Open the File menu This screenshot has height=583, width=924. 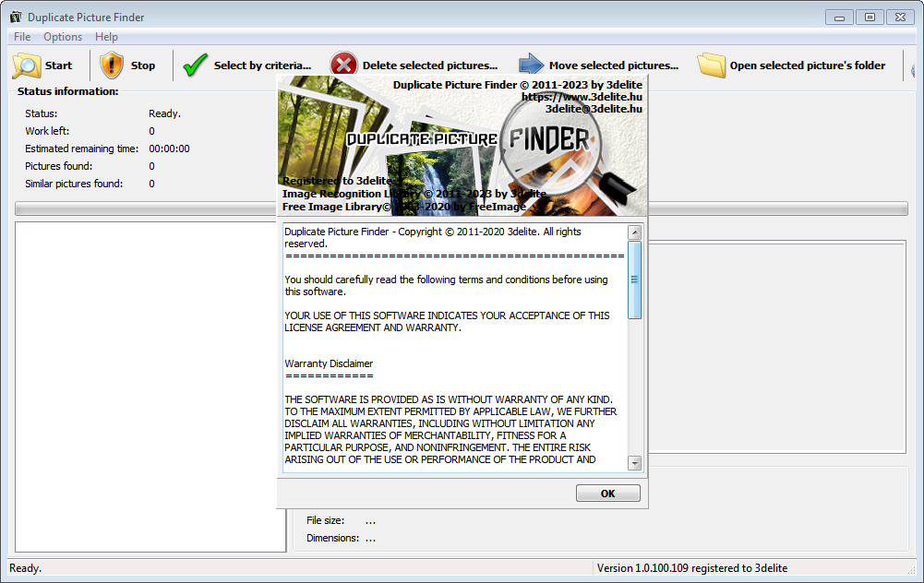[22, 37]
